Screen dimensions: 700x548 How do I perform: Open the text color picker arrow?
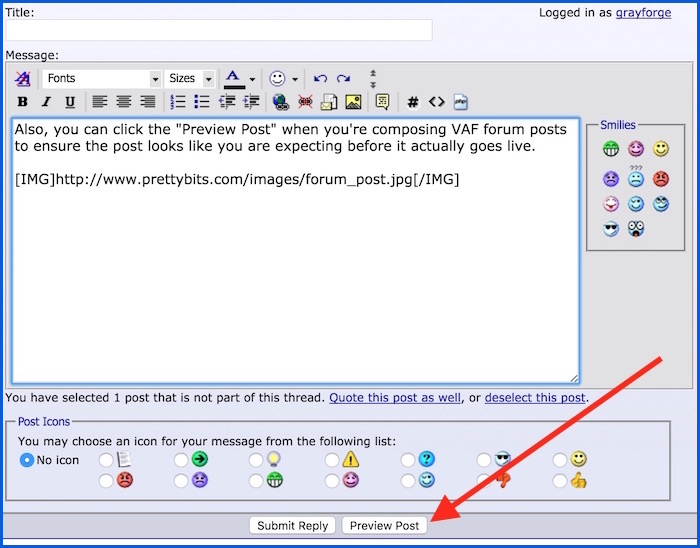pos(252,79)
